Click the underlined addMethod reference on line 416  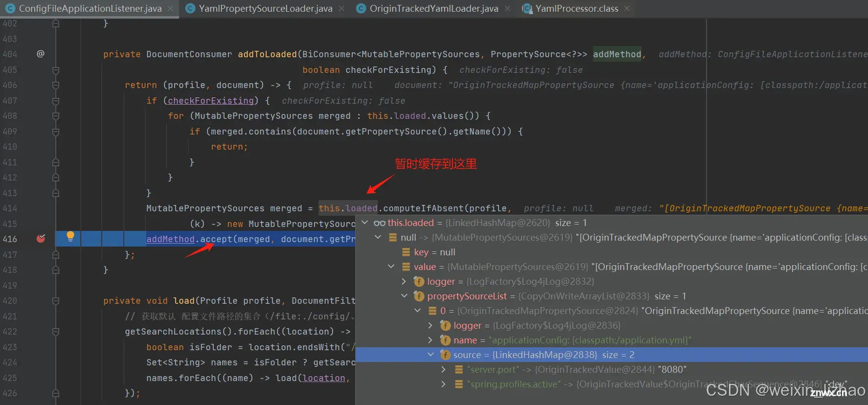(x=170, y=239)
